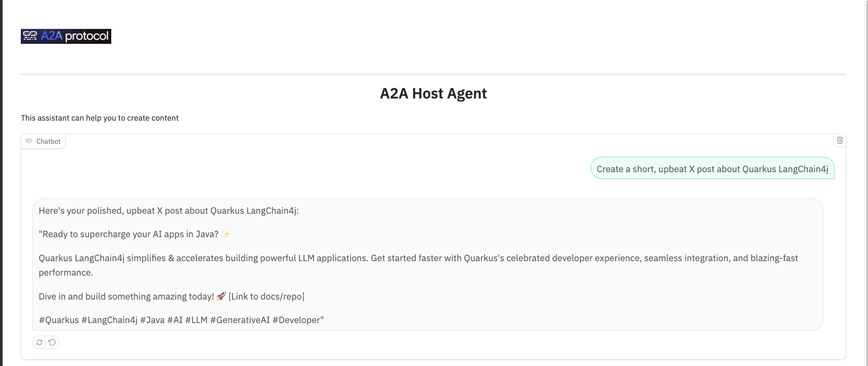Click the undo (counter-clockwise arrow) icon
868x366 pixels.
click(52, 343)
